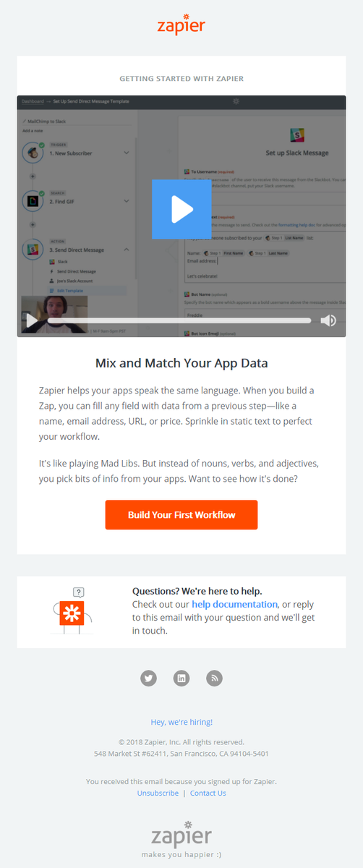Play the Getting Started video

point(181,209)
